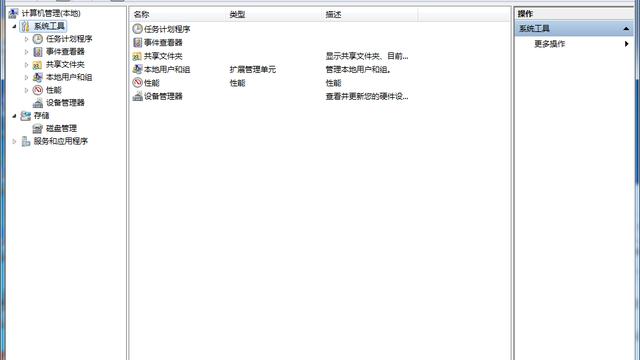The image size is (640, 360).
Task: Select 事件查看器 label in tree
Action: [x=65, y=51]
